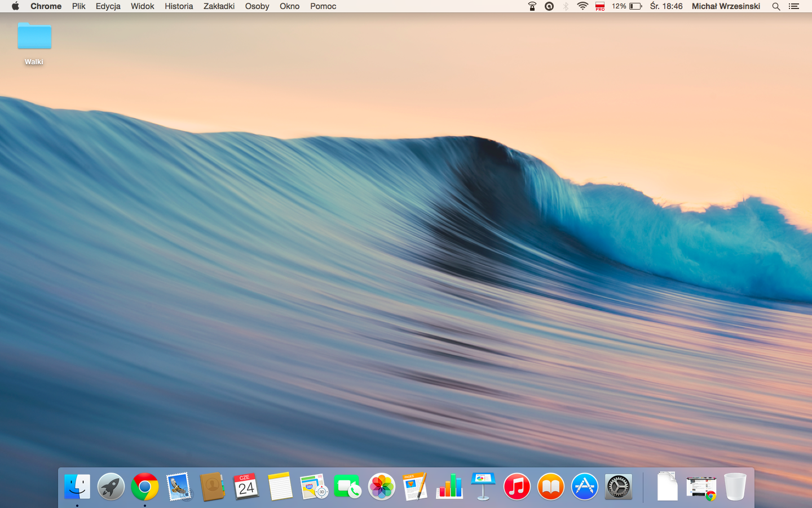Screen dimensions: 812x508
Task: Open the Chrome application menu
Action: point(46,6)
